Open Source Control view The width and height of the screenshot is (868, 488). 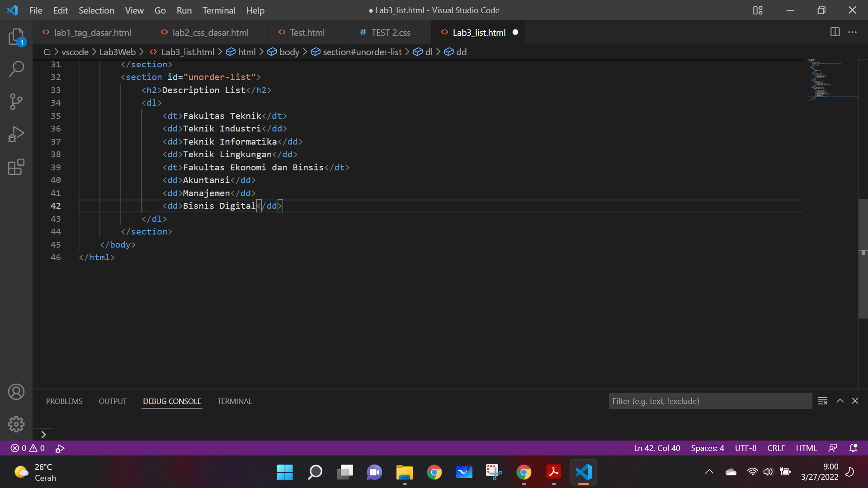coord(16,102)
